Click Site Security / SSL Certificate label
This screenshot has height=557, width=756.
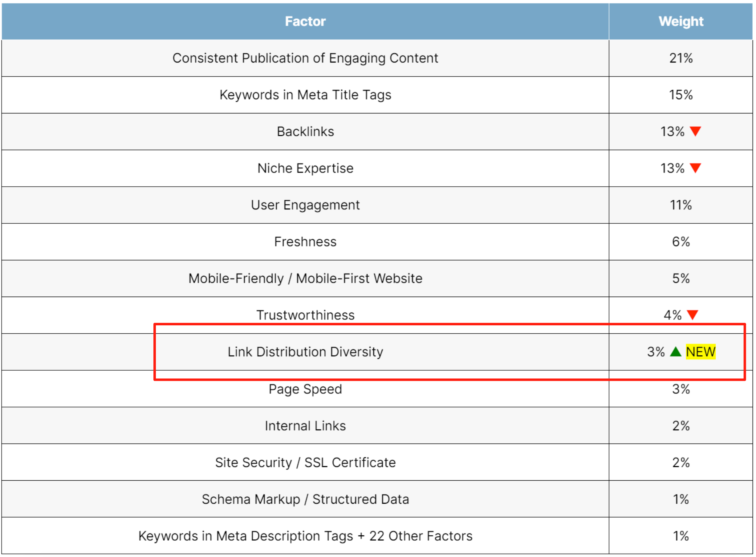[x=305, y=462]
